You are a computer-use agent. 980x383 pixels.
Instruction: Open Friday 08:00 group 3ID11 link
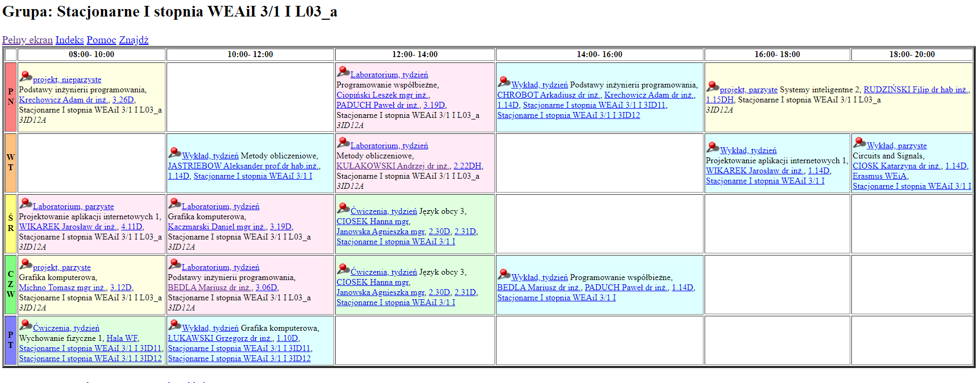[x=90, y=348]
